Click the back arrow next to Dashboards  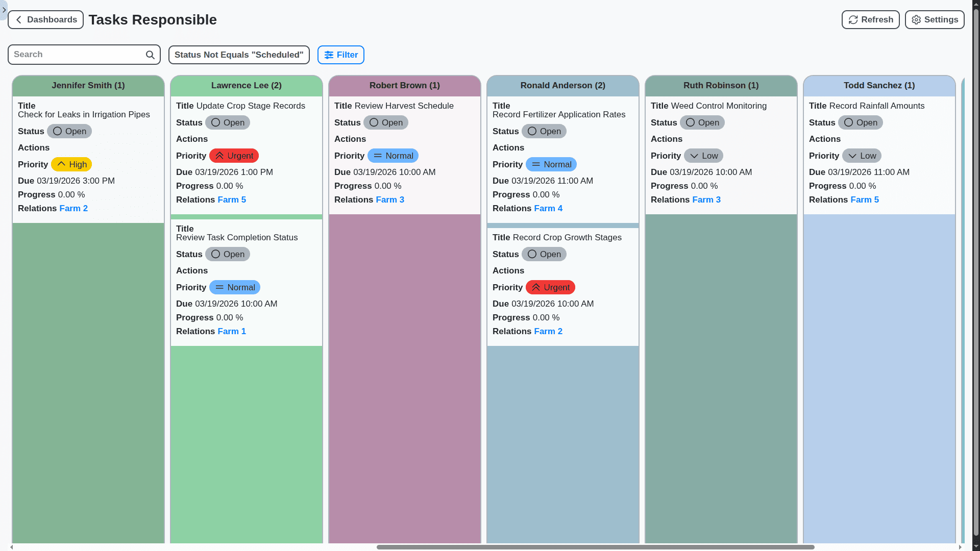tap(18, 19)
